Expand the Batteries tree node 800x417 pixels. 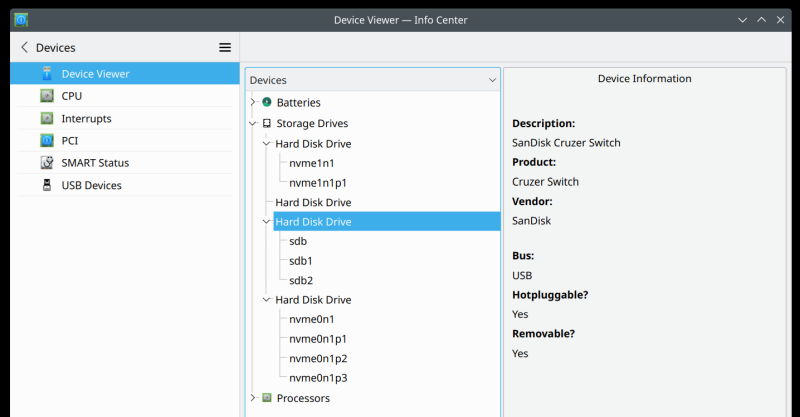(x=253, y=102)
